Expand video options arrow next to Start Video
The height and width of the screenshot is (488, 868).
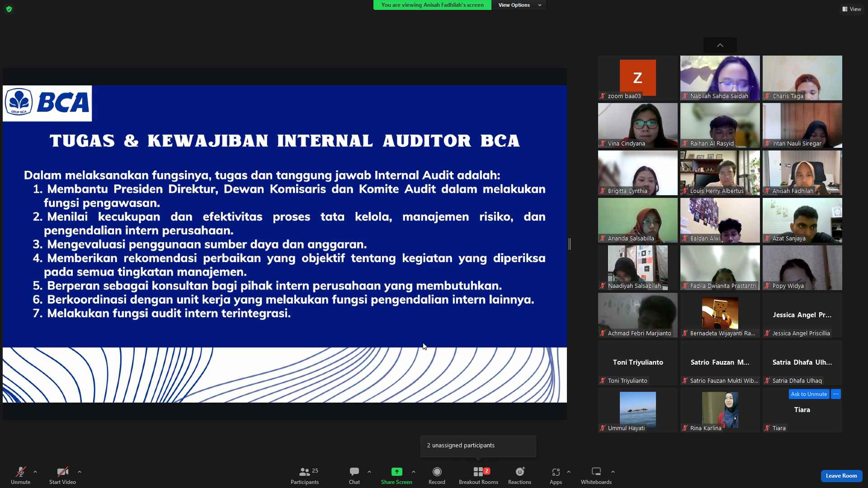(x=80, y=472)
